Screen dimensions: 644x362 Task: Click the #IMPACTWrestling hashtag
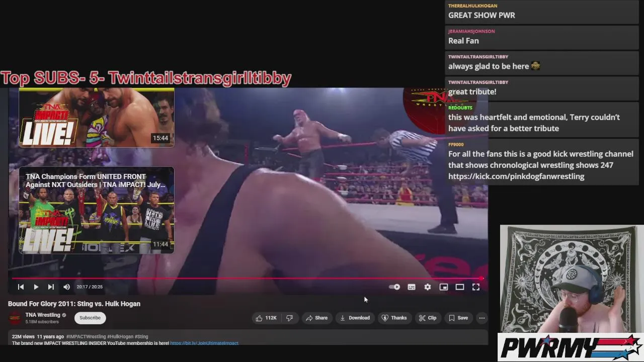[86, 336]
